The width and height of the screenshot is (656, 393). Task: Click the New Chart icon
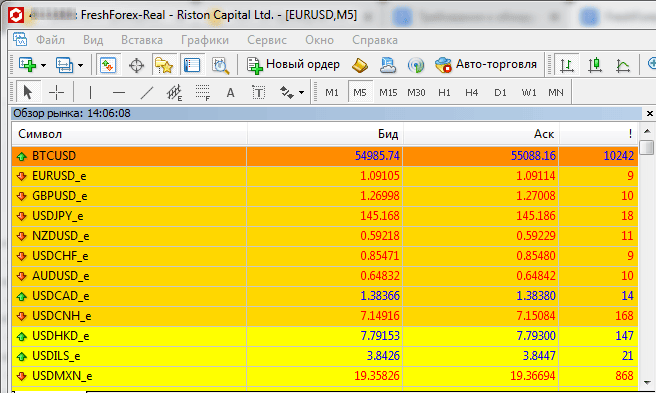pos(27,65)
